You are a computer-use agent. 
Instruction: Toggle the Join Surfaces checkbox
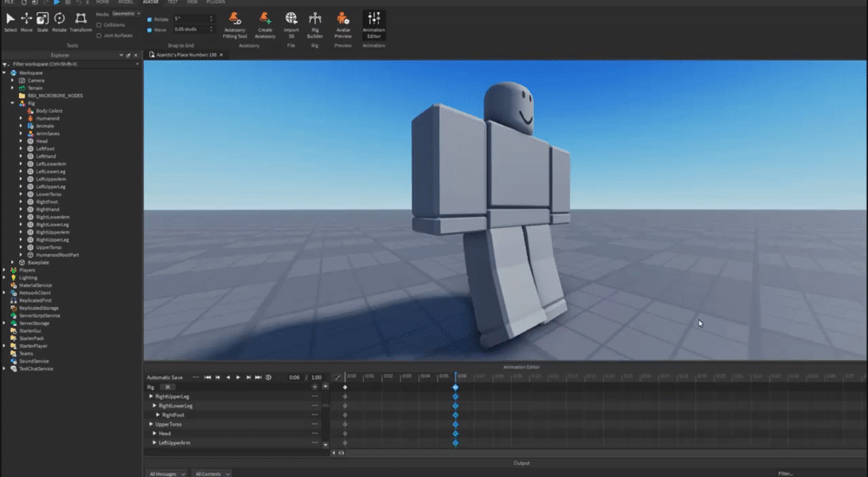point(99,36)
